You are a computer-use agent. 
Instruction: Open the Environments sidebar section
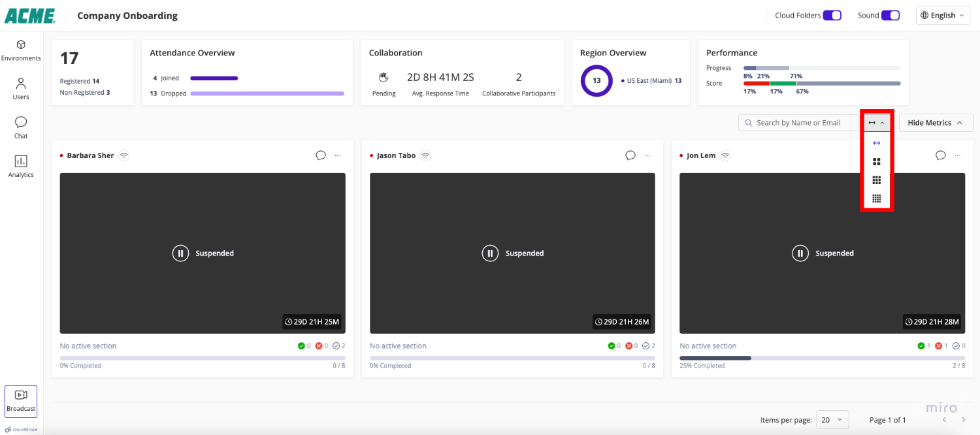pos(21,50)
